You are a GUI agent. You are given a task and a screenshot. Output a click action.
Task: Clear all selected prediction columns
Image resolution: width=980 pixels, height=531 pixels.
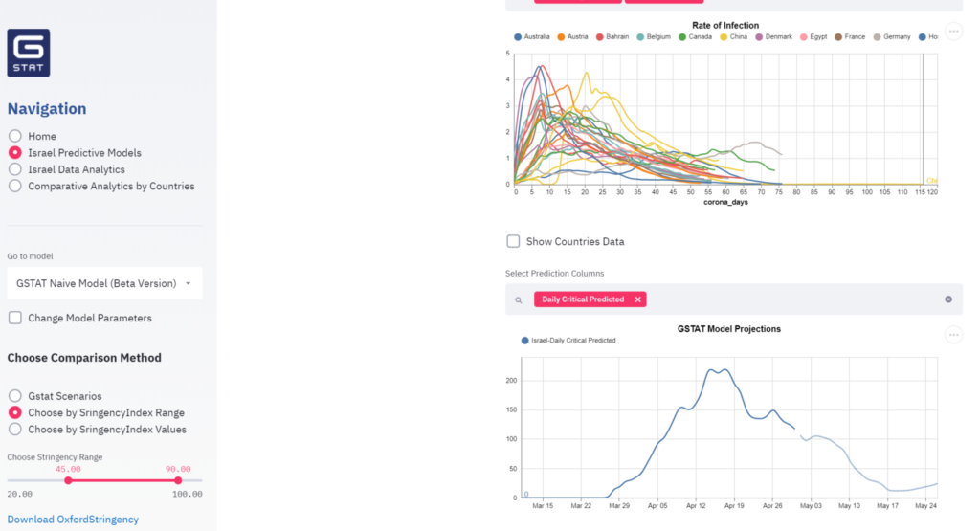pos(948,299)
